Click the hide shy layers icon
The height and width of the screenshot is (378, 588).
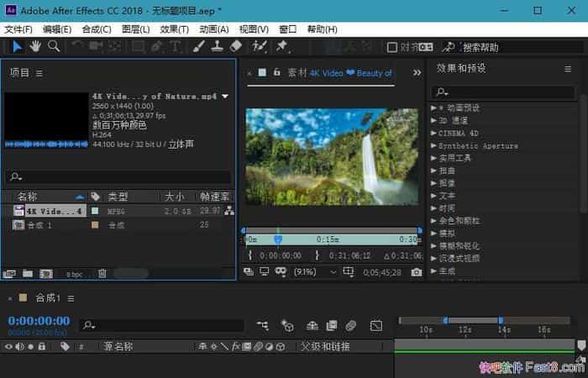point(312,326)
